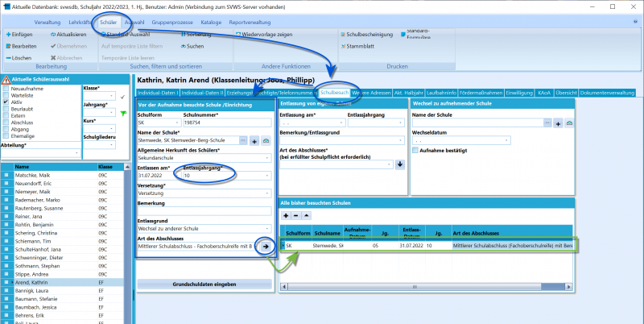The image size is (644, 324).
Task: Open the Entlassen am date dropdown
Action: click(x=177, y=176)
